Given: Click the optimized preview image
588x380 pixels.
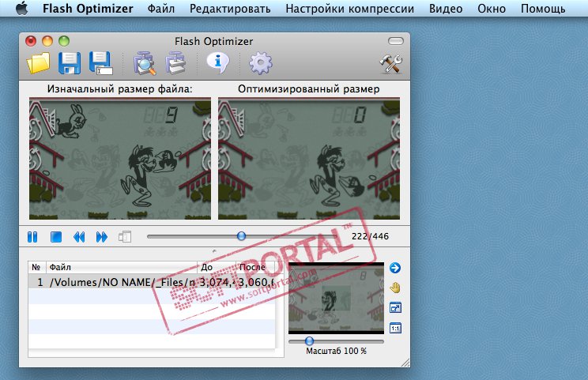Looking at the screenshot, I should click(x=309, y=159).
